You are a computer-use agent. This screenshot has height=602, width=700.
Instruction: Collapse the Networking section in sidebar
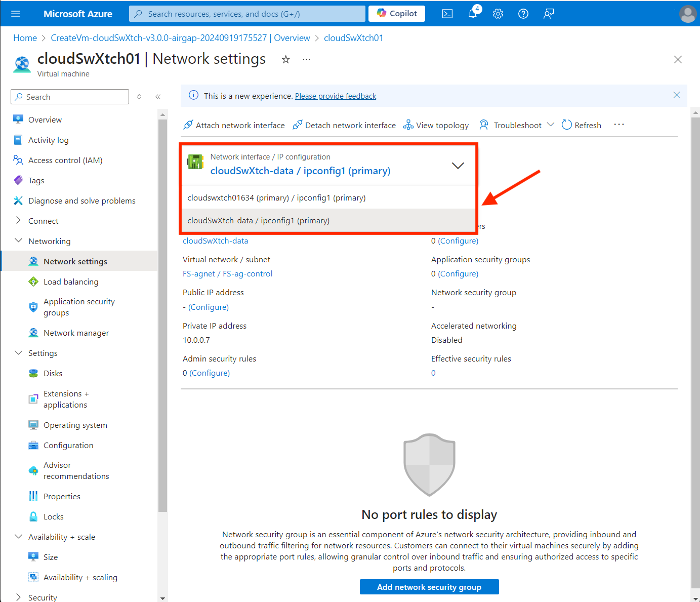point(19,241)
